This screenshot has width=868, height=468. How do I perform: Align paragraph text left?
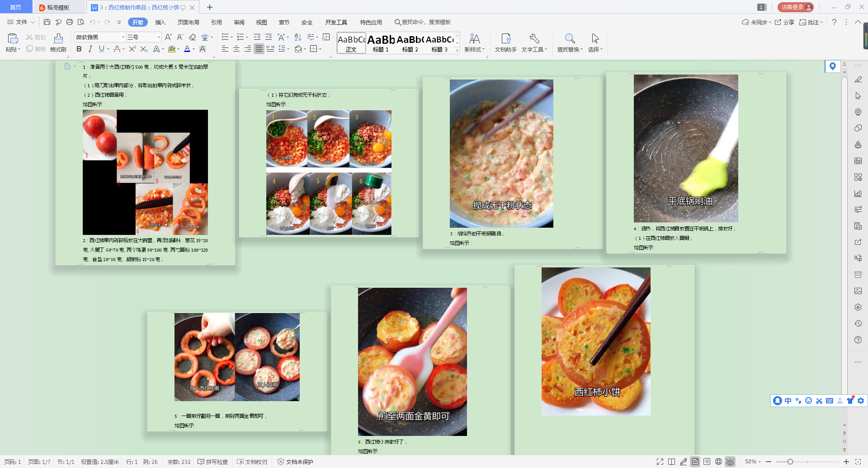(225, 49)
